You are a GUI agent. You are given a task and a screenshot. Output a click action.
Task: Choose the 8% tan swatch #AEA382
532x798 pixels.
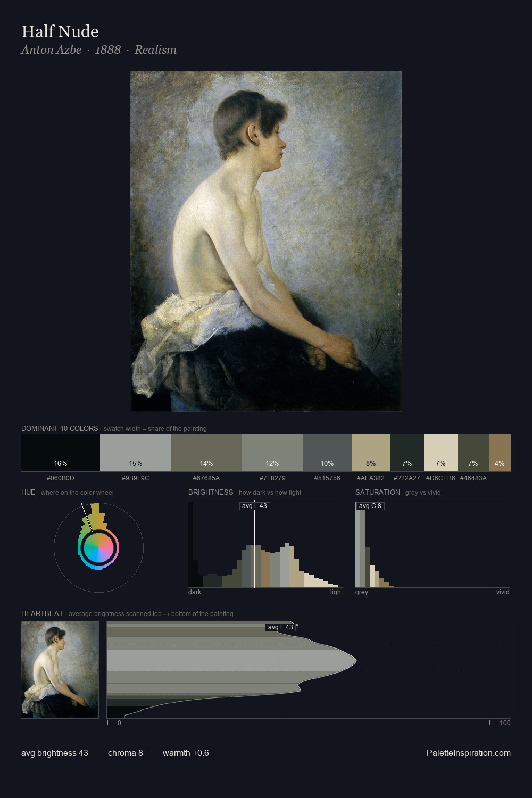point(371,453)
